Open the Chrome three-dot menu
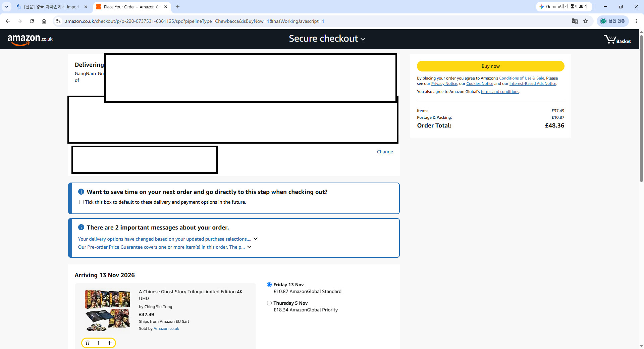The image size is (644, 349). 636,21
